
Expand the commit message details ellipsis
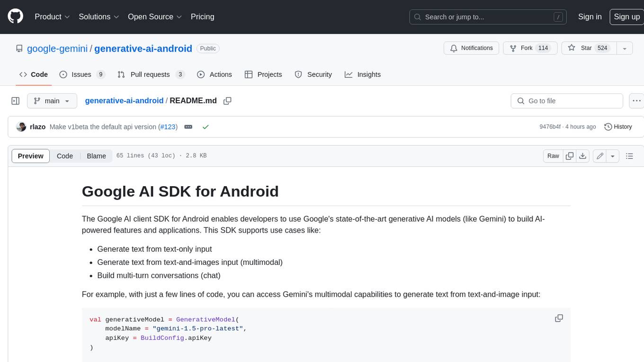(188, 127)
